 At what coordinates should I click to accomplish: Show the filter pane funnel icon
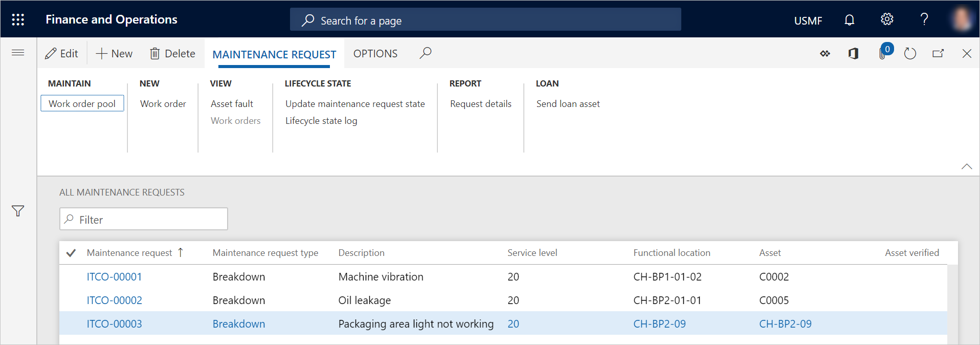[x=18, y=211]
